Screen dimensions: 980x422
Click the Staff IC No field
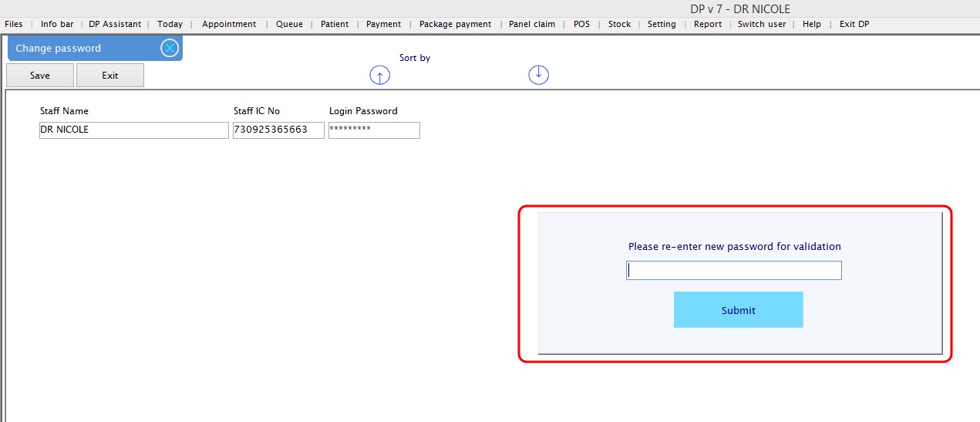(x=278, y=130)
